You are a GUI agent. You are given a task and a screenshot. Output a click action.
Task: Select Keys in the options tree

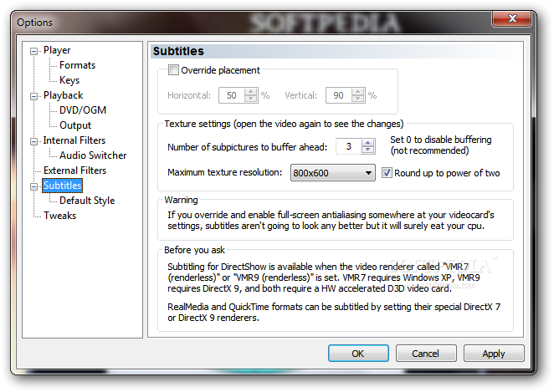pos(69,80)
